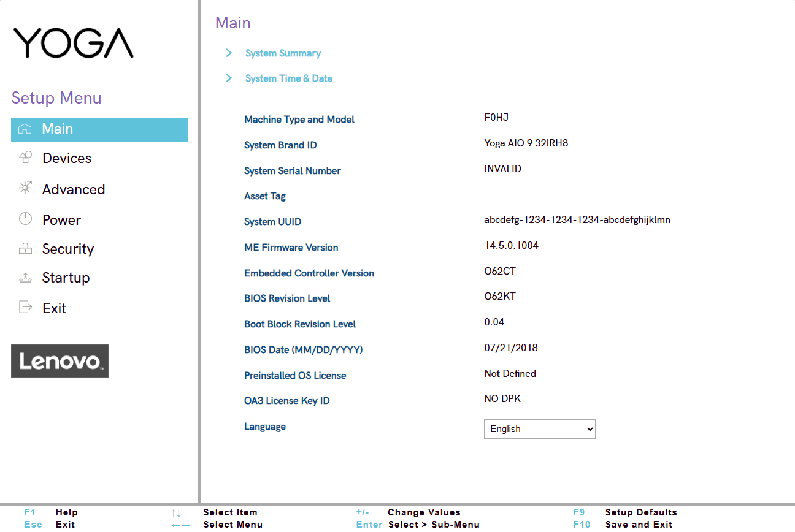The height and width of the screenshot is (532, 795).
Task: Click the +/- Change Values hint
Action: pyautogui.click(x=408, y=512)
